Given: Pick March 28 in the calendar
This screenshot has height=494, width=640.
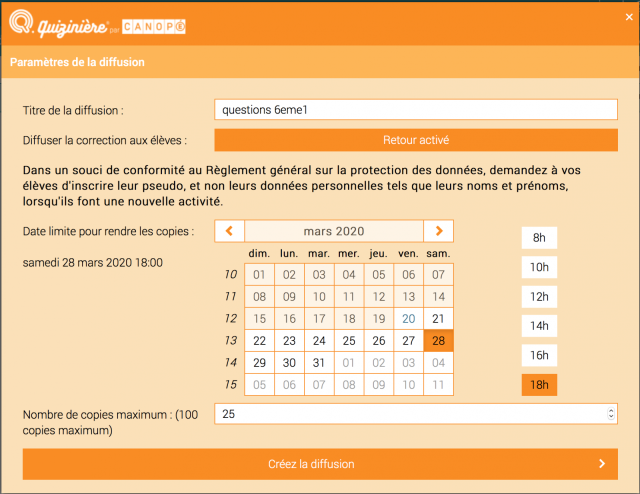Looking at the screenshot, I should [438, 340].
